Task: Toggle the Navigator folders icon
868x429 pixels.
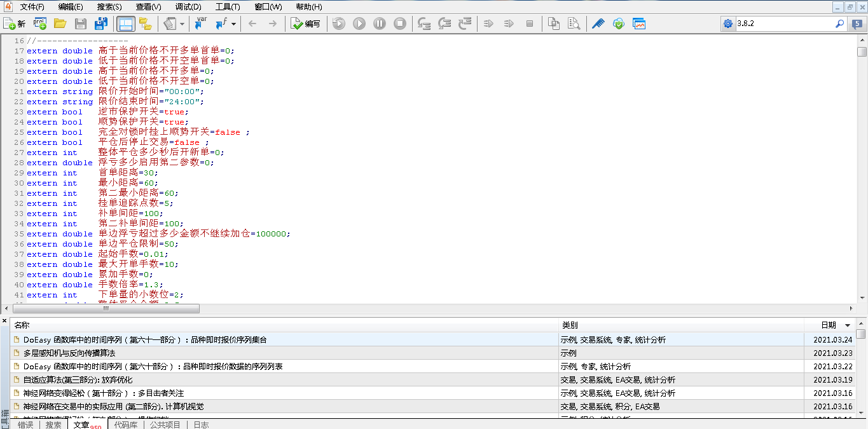Action: [x=146, y=24]
